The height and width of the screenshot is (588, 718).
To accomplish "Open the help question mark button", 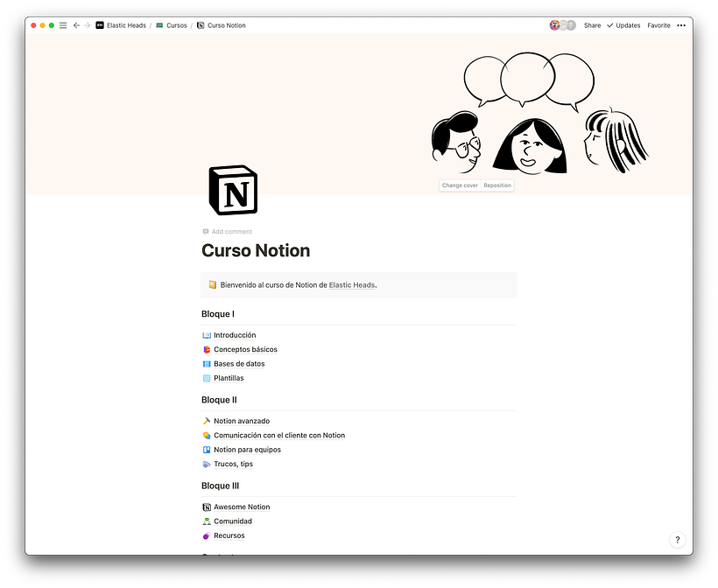I will (x=677, y=540).
